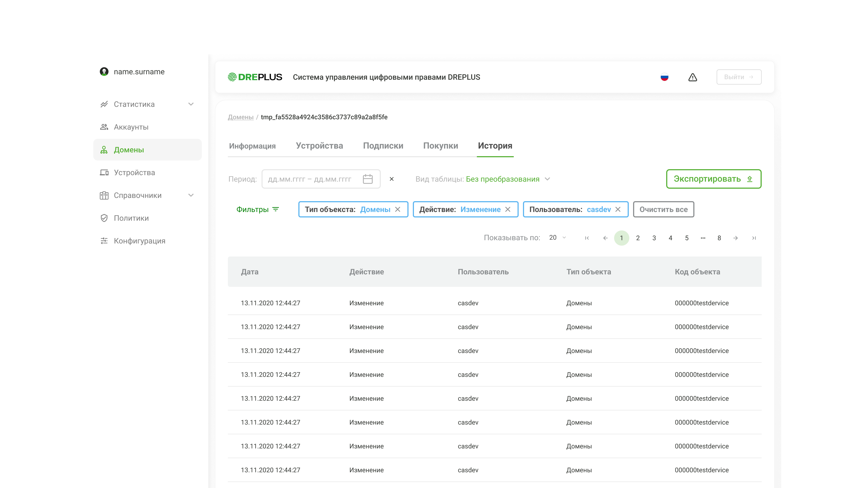This screenshot has width=868, height=488.
Task: Open the Информация tab
Action: point(252,146)
